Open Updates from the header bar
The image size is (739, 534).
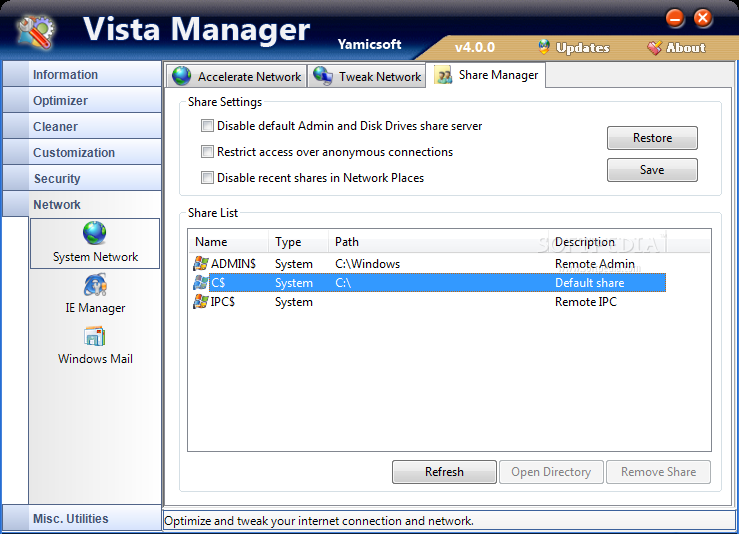point(574,47)
